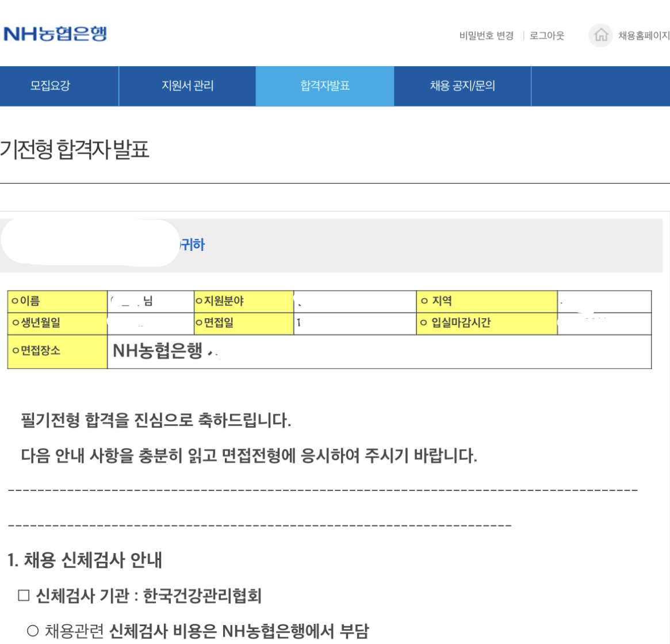The image size is (670, 644).
Task: Select the 입실마감시간 label cell
Action: [x=487, y=323]
